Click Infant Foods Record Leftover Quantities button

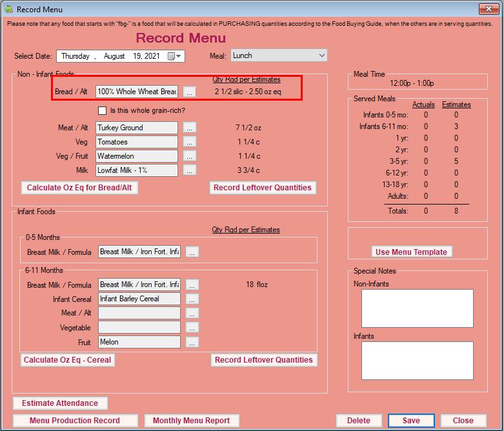click(264, 360)
